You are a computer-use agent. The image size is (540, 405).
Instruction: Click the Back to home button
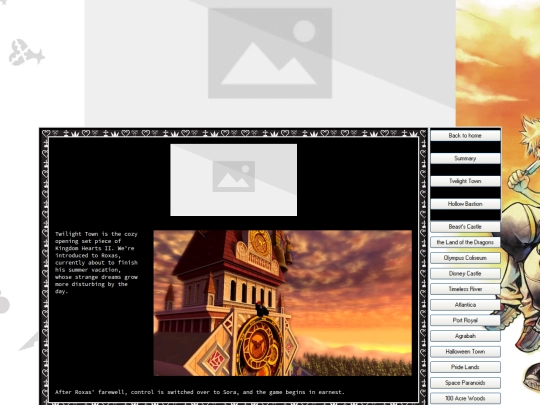465,135
